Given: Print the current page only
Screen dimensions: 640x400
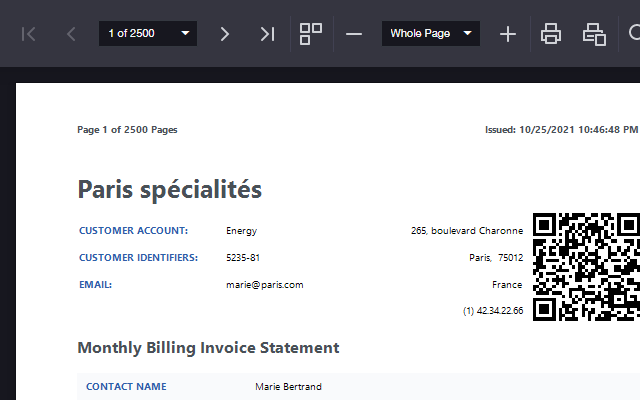Looking at the screenshot, I should click(x=594, y=34).
